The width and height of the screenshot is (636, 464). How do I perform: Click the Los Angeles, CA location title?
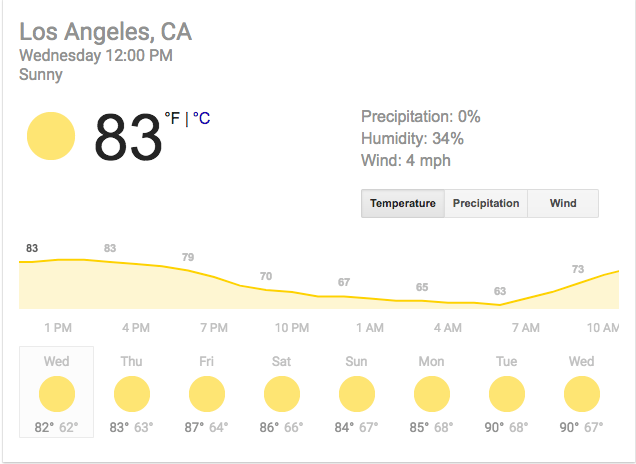pos(106,32)
